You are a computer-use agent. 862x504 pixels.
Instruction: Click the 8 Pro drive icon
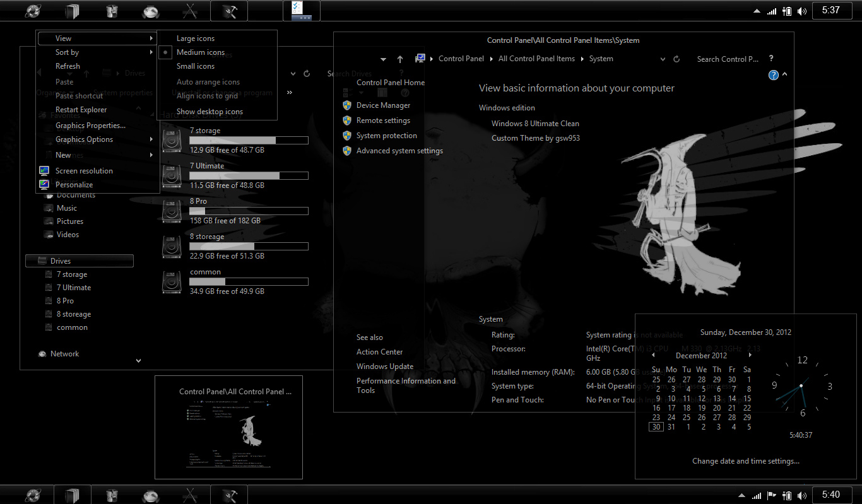(x=172, y=211)
